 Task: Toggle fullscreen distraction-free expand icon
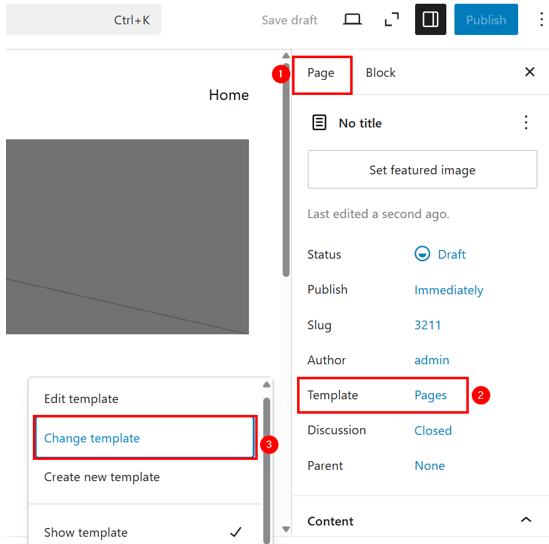(391, 20)
